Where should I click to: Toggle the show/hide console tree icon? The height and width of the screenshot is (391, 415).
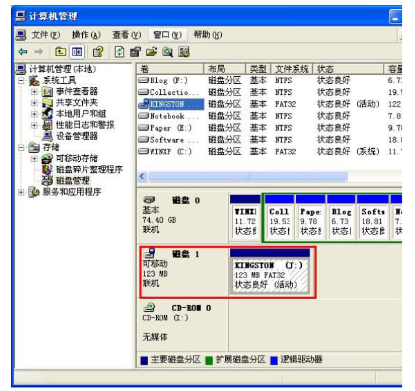click(x=77, y=52)
